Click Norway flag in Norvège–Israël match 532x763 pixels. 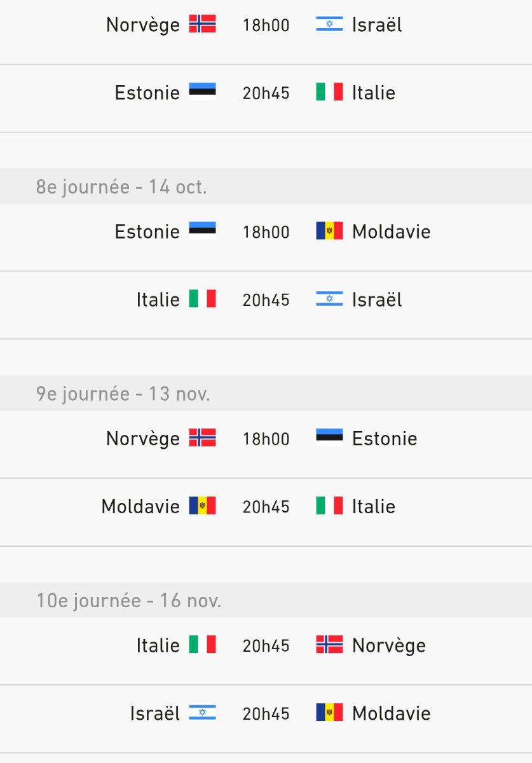(202, 24)
